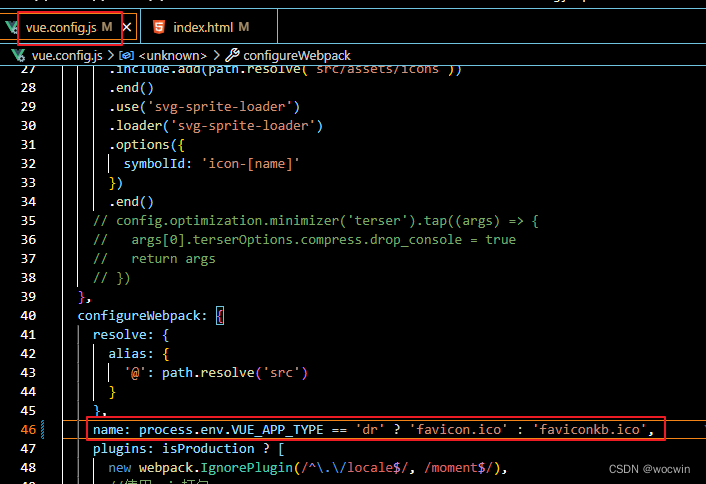706x484 pixels.
Task: Click the Vue file icon in breadcrumb
Action: pyautogui.click(x=18, y=55)
